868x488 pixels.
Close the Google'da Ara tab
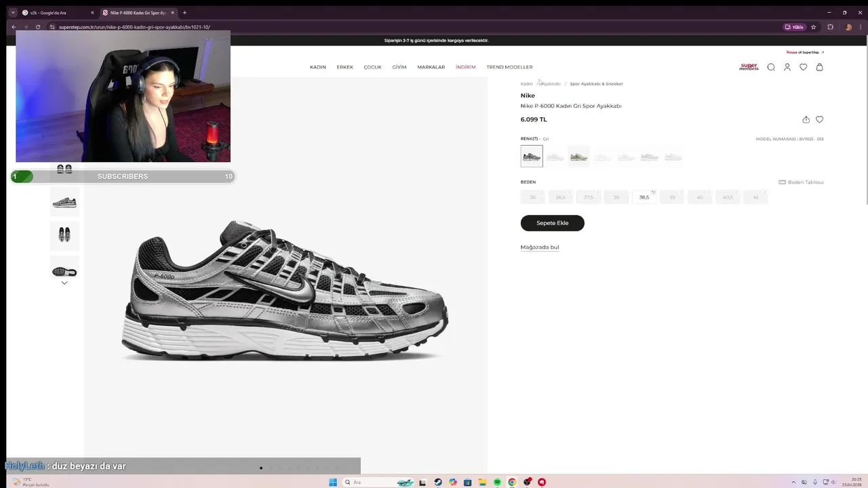coord(93,12)
